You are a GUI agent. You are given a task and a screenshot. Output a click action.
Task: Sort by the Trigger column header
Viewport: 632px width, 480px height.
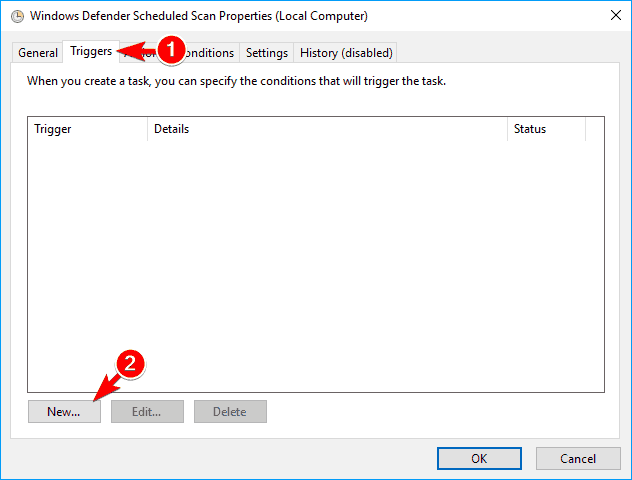[88, 129]
